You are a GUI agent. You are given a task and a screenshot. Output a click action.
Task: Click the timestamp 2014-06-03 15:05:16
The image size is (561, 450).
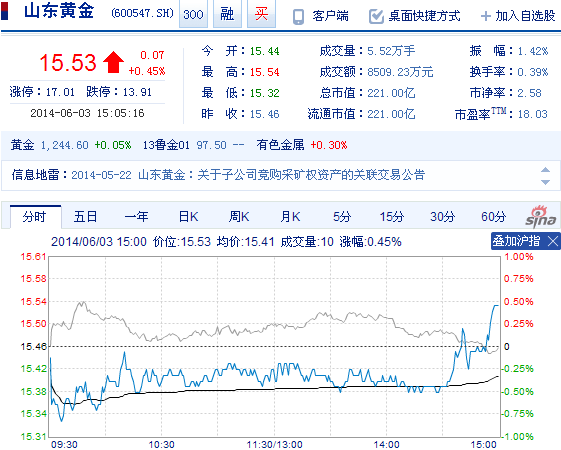coord(87,113)
